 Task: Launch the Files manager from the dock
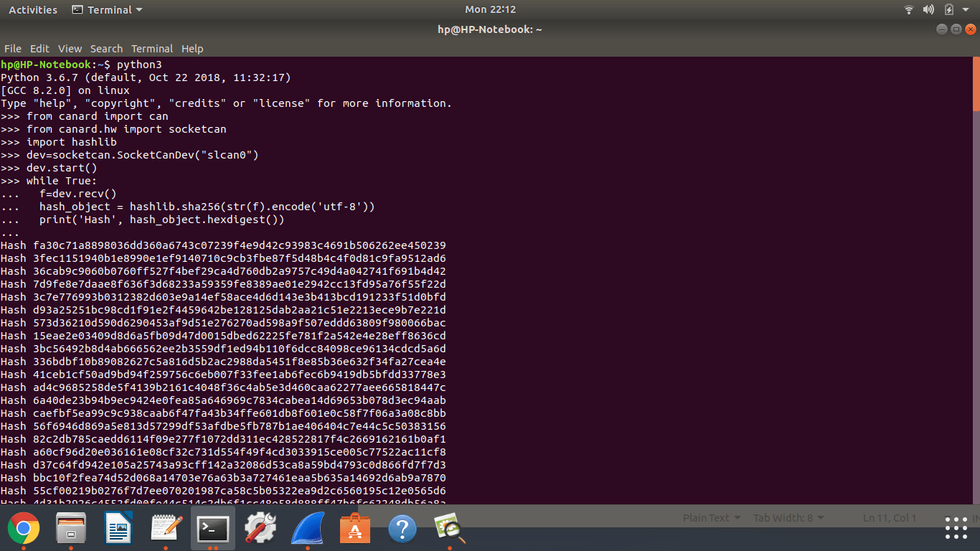tap(71, 529)
